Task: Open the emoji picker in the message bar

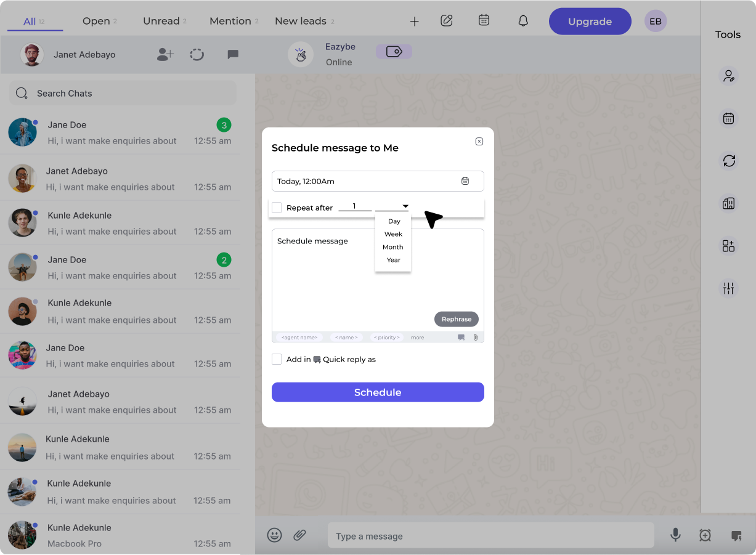Action: point(275,535)
